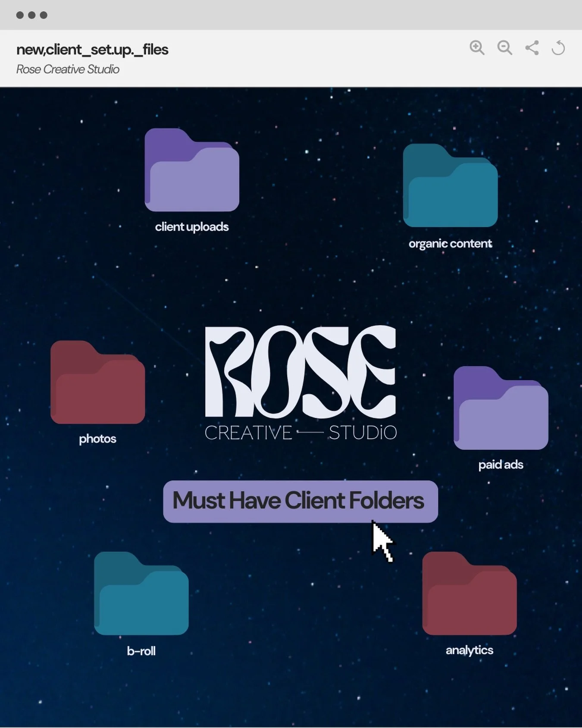This screenshot has height=728, width=582.
Task: Click the new,client_set.up._files title
Action: 92,50
